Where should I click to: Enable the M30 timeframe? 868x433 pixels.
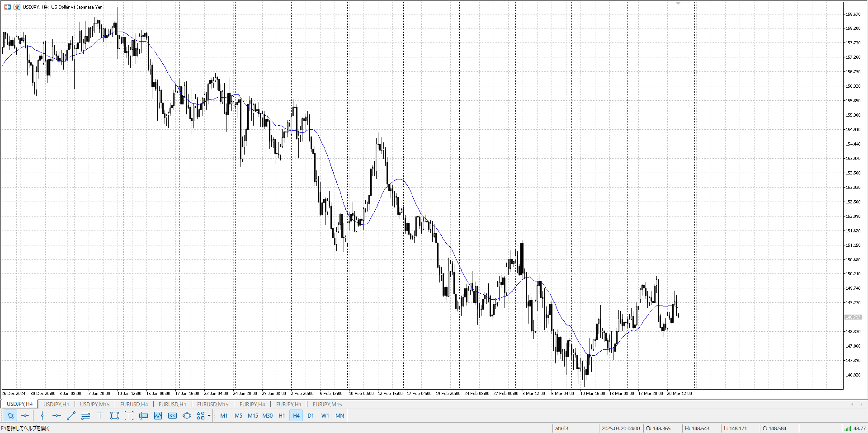pos(267,416)
